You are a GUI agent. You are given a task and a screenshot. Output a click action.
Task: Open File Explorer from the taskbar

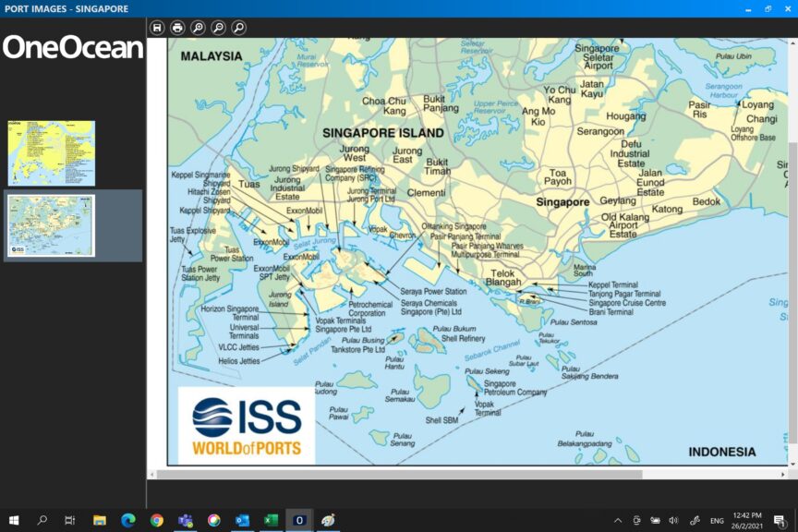pyautogui.click(x=99, y=520)
